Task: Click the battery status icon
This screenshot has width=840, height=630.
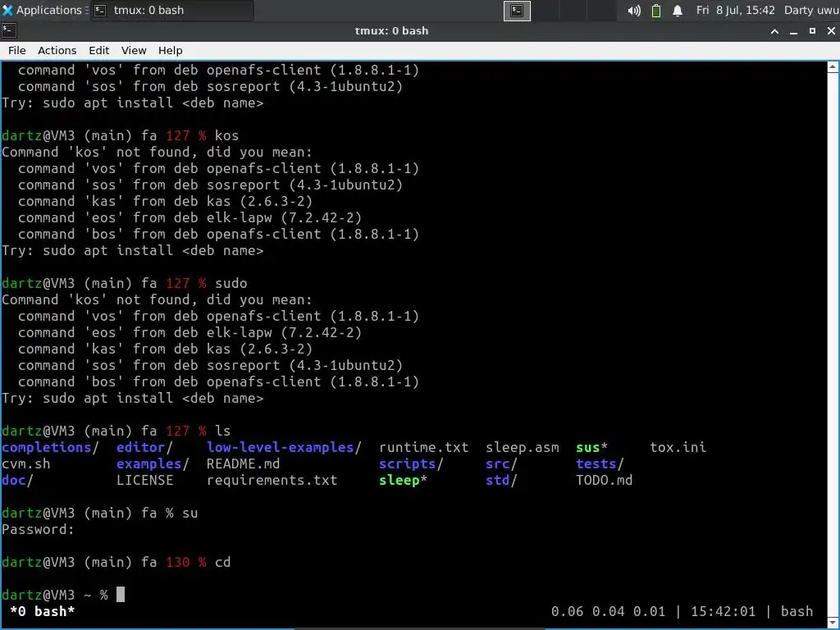Action: pyautogui.click(x=655, y=11)
